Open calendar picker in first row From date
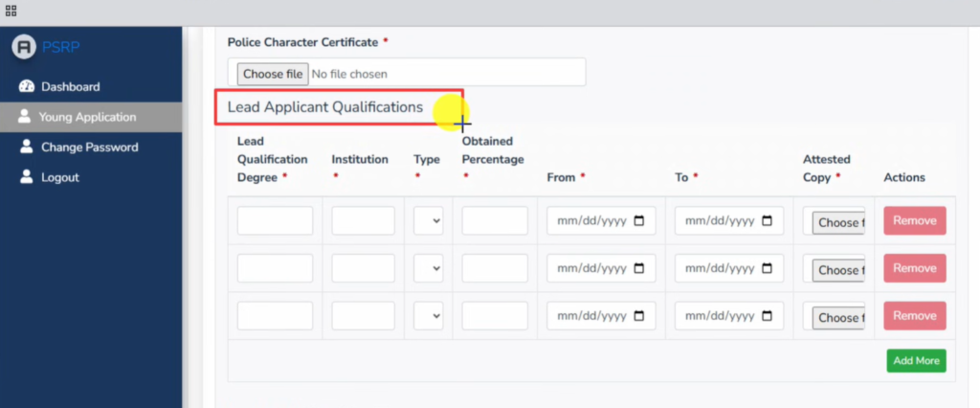Viewport: 980px width, 408px height. 638,221
